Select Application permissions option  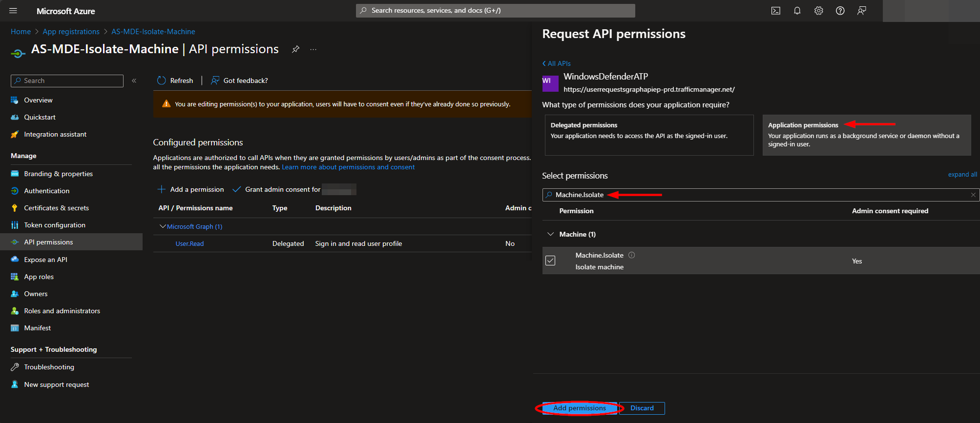pyautogui.click(x=867, y=135)
